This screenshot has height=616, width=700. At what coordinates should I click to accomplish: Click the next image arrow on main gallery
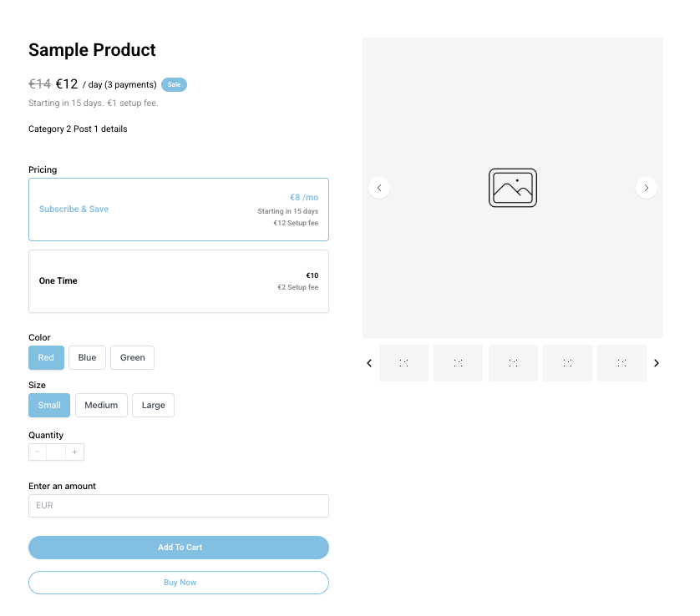point(646,188)
